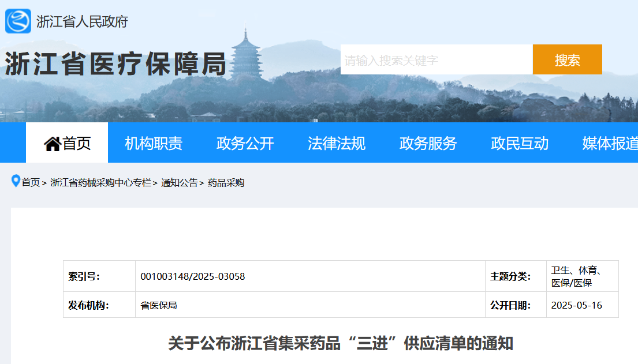Click the 公开日期: label
Screen dimensions: 638x364
coord(510,305)
